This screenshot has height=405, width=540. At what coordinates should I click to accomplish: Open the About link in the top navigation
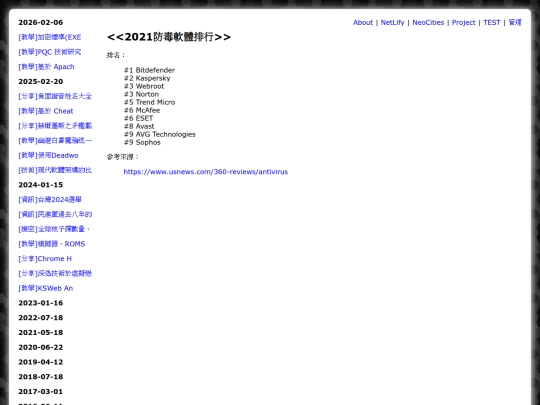point(363,22)
